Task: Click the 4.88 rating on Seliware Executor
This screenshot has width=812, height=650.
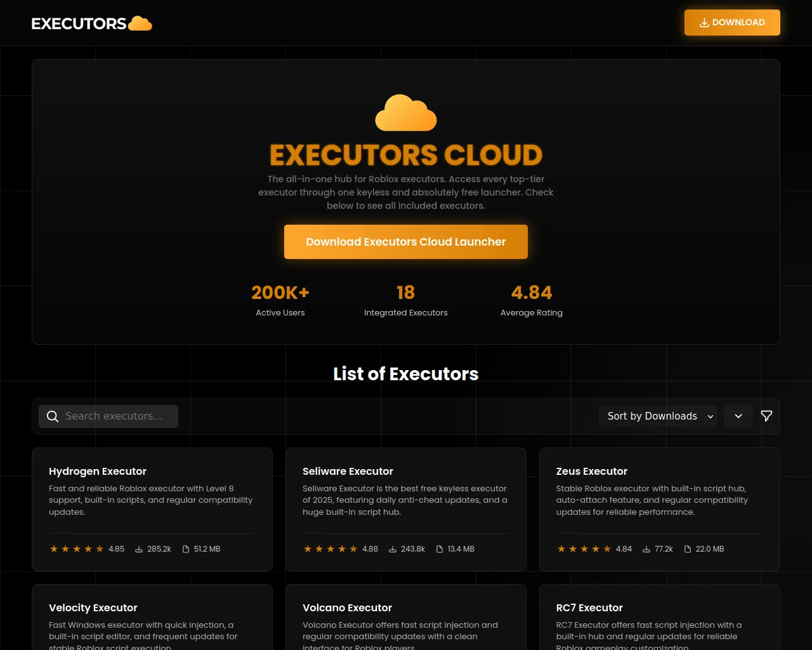Action: pos(370,549)
